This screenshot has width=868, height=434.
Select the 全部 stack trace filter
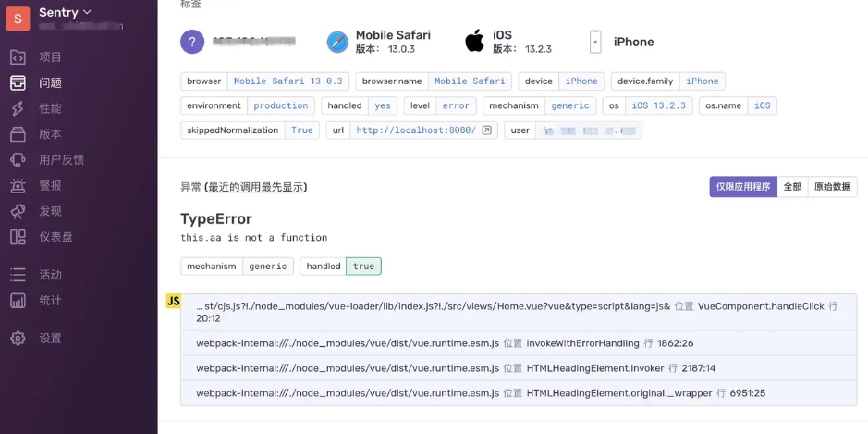793,187
